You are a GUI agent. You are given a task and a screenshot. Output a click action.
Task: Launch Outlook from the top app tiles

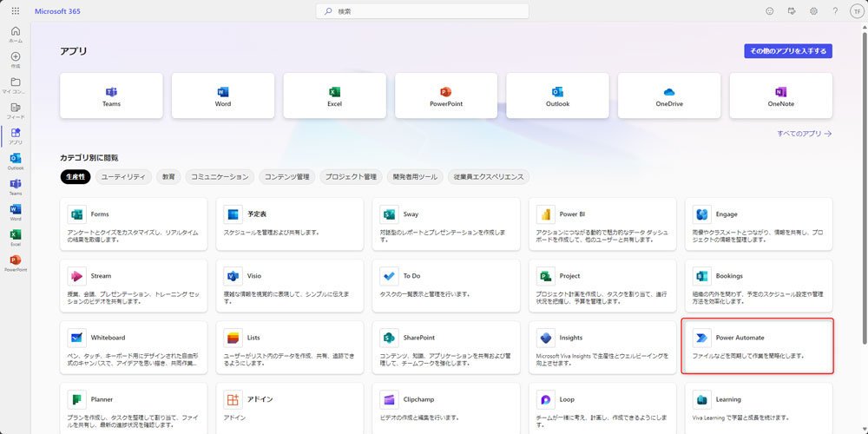tap(557, 95)
